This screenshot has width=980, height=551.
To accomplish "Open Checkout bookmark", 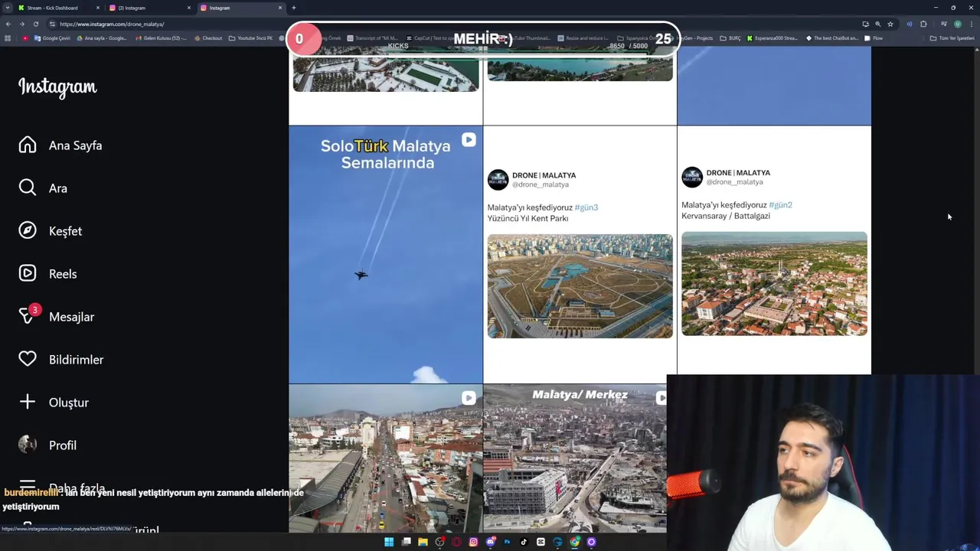I will tap(208, 37).
